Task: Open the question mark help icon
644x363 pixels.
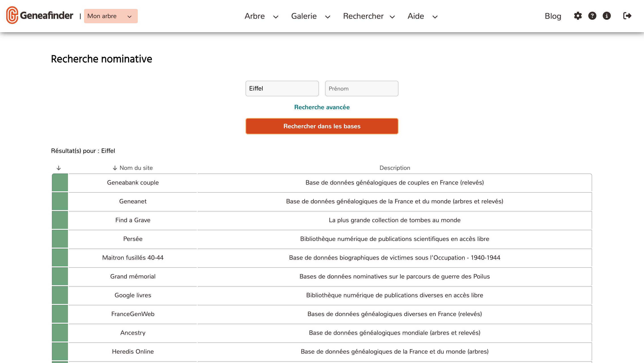Action: click(x=592, y=16)
